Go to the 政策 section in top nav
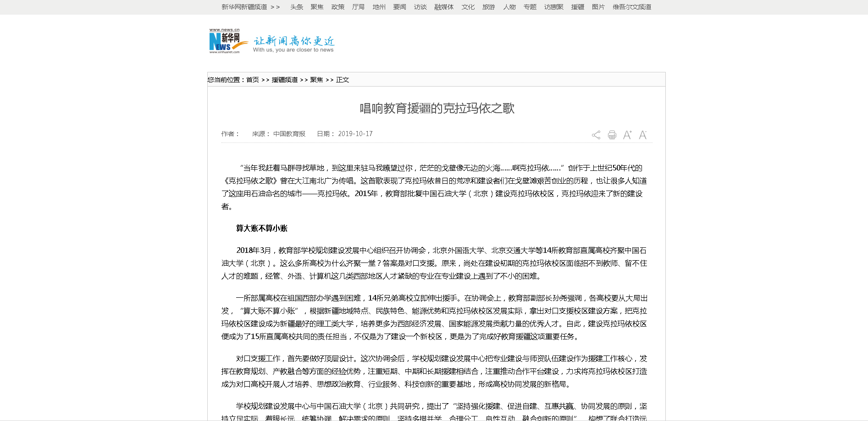Image resolution: width=868 pixels, height=421 pixels. 338,7
